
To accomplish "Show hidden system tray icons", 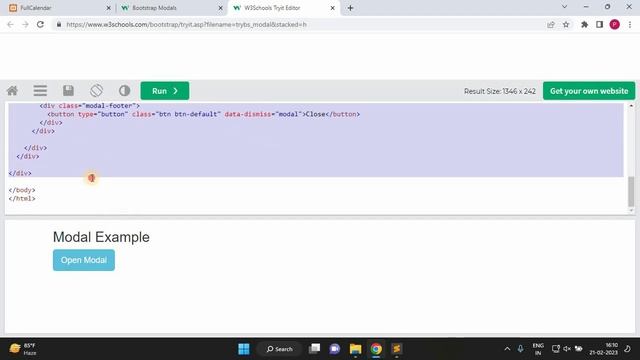I will coord(507,349).
